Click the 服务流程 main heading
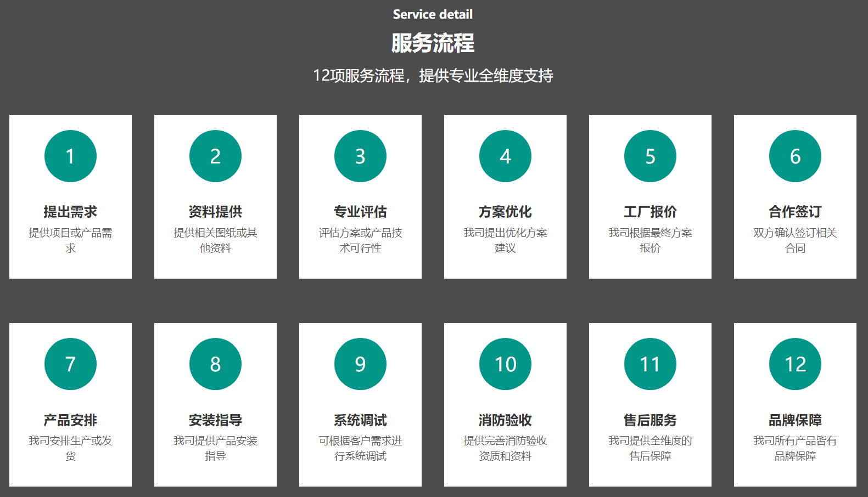The image size is (868, 497). click(x=433, y=43)
